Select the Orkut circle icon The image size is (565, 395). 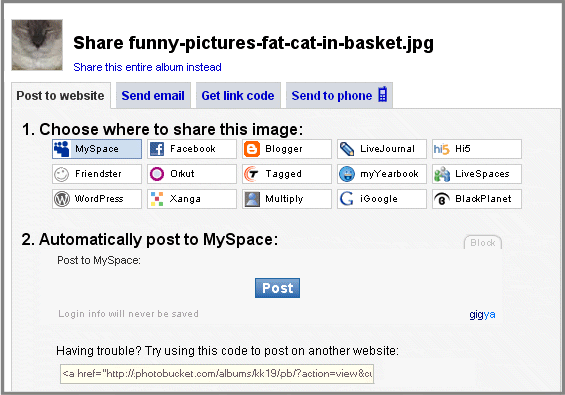click(x=157, y=174)
